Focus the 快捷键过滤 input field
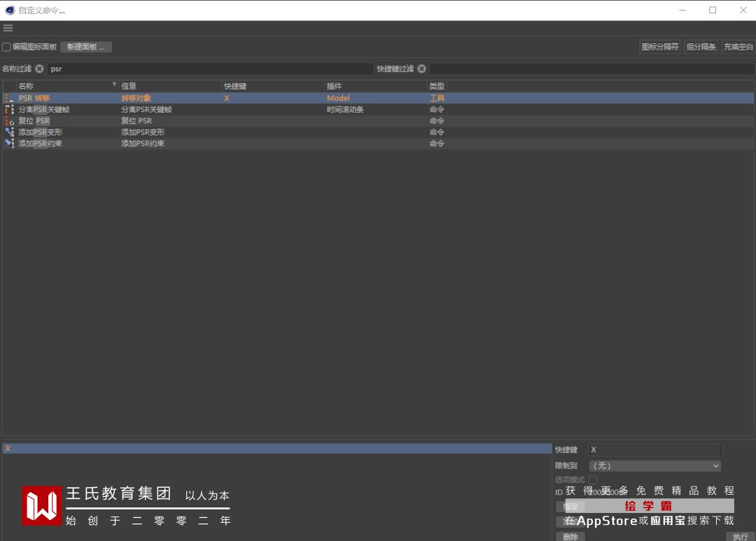756x541 pixels. click(x=592, y=69)
